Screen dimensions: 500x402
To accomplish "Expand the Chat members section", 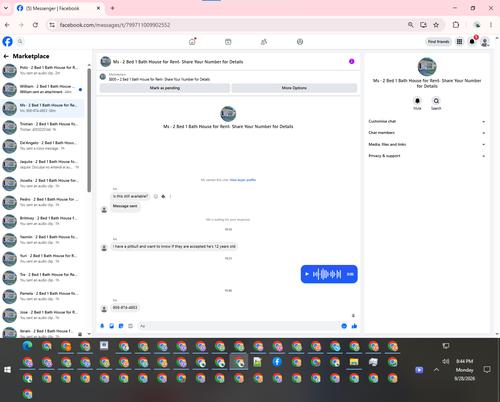I will click(426, 133).
